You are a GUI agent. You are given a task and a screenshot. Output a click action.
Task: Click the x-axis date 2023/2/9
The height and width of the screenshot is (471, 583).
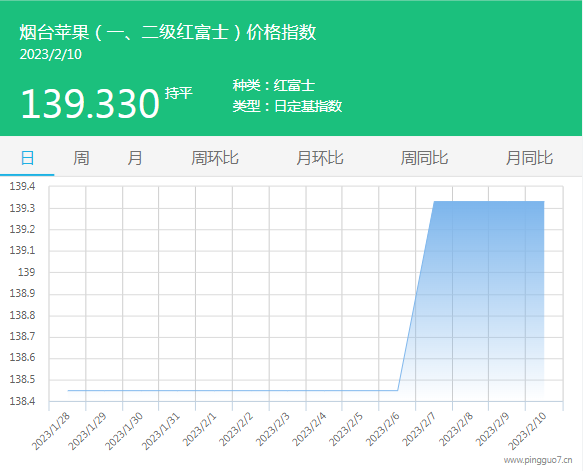click(493, 429)
